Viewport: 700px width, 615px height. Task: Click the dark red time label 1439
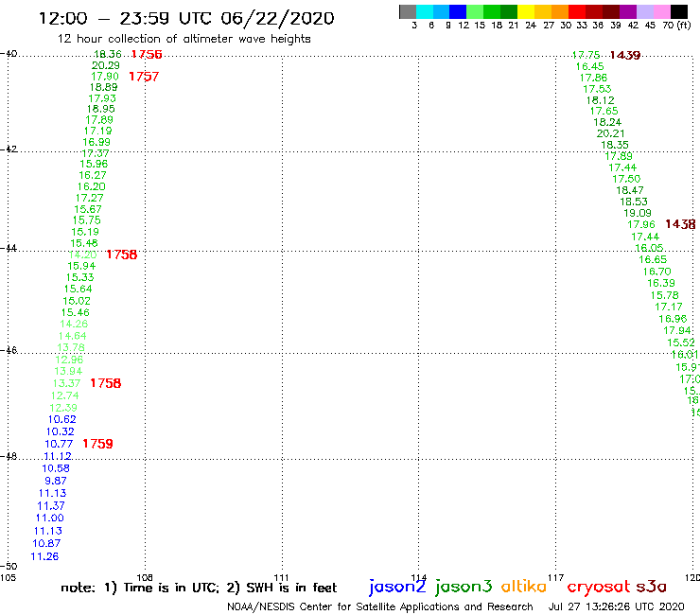(625, 55)
